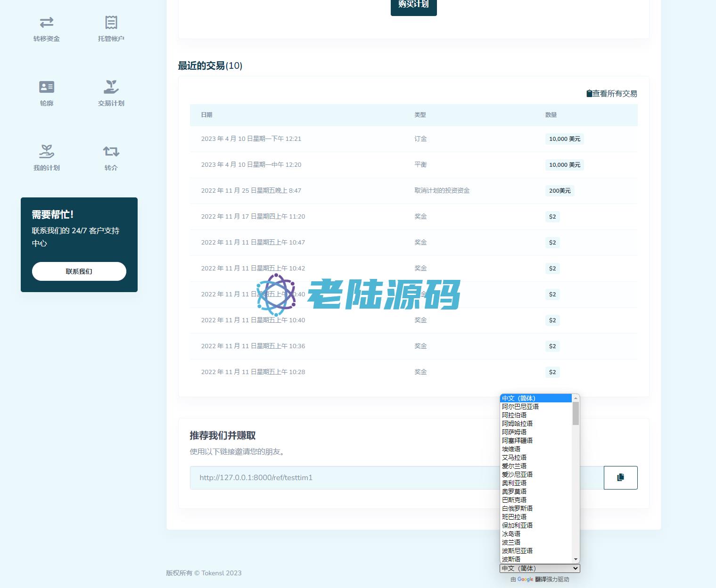Image resolution: width=716 pixels, height=588 pixels.
Task: Click the language list scrollbar thumb
Action: point(576,414)
